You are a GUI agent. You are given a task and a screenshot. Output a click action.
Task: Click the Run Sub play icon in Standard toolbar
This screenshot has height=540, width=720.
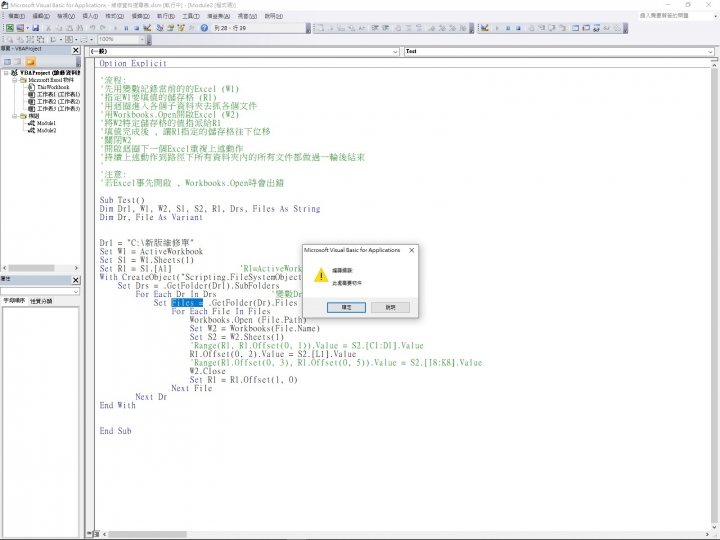115,28
